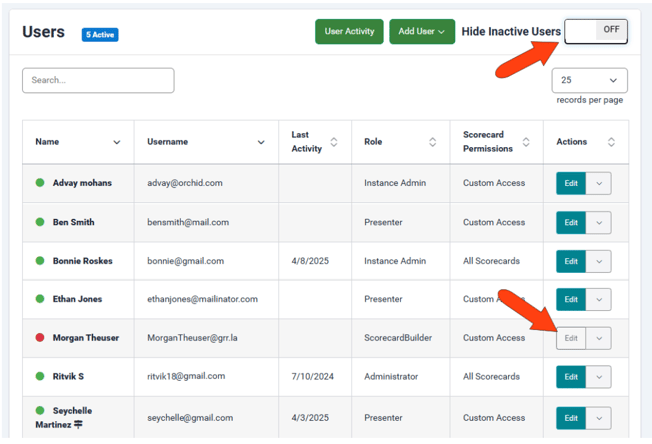652x444 pixels.
Task: Click into the Search input field
Action: [x=98, y=81]
